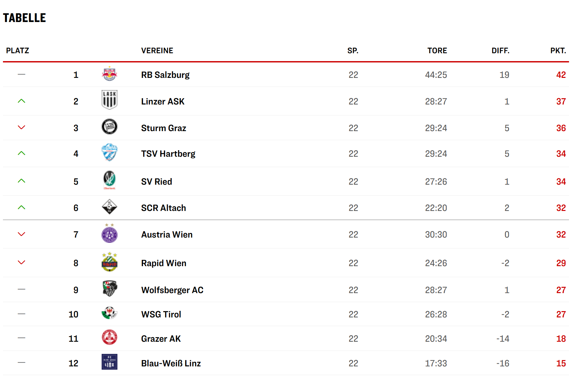Viewport: 571px width, 392px height.
Task: Click the Sturm Graz club logo
Action: [110, 127]
